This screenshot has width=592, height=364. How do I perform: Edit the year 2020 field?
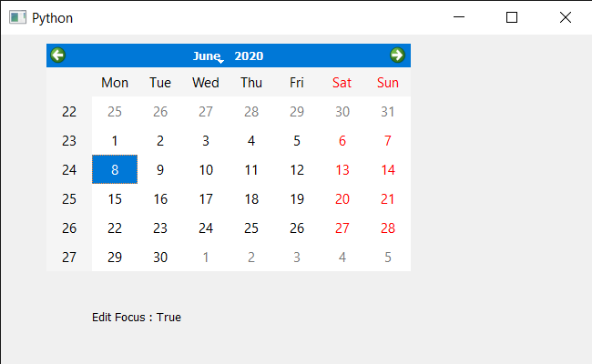[249, 56]
